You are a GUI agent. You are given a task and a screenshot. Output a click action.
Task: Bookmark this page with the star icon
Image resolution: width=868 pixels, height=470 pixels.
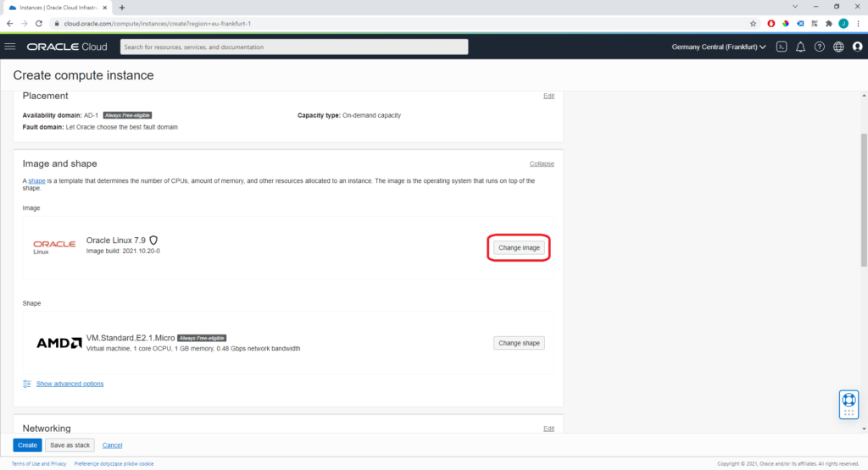753,23
